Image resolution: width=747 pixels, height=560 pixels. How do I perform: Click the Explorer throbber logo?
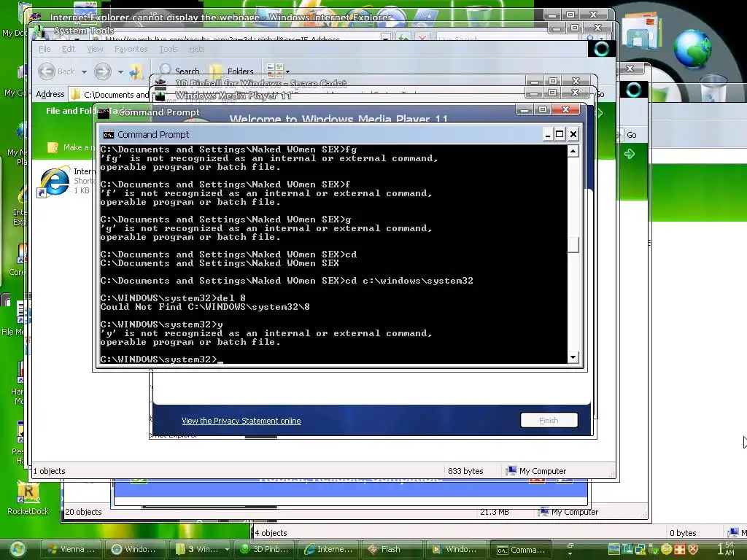point(602,49)
